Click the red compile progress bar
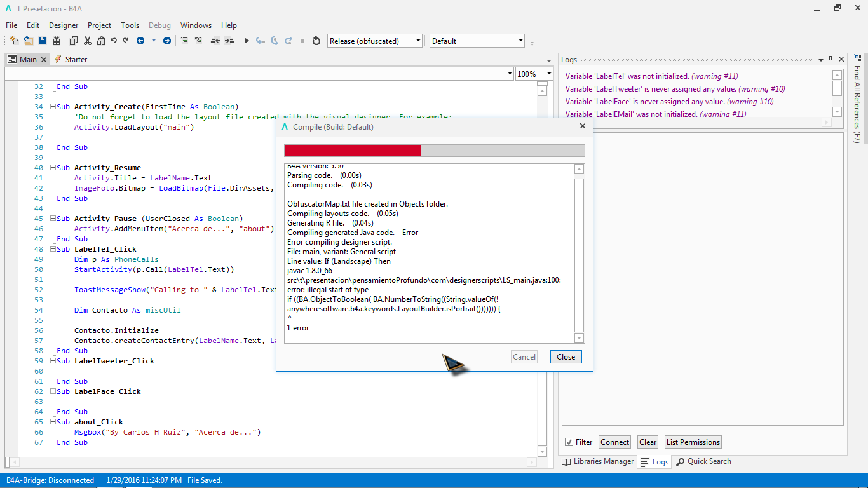This screenshot has width=868, height=488. [x=353, y=151]
